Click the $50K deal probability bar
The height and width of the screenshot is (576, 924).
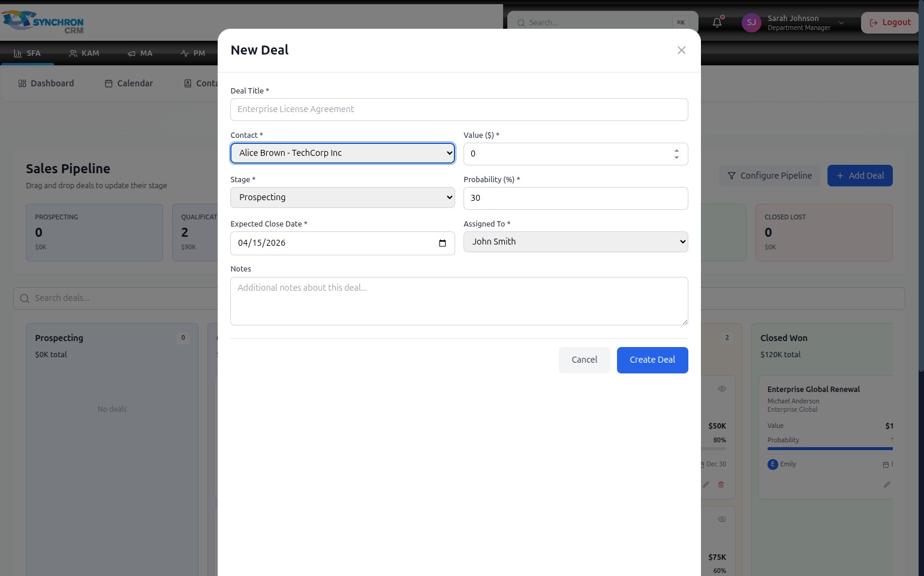714,448
